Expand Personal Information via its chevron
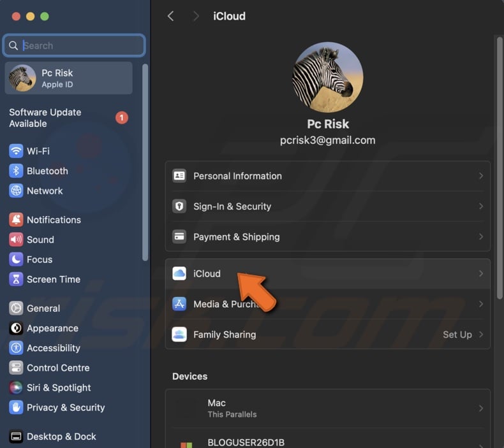This screenshot has height=448, width=504. (481, 176)
